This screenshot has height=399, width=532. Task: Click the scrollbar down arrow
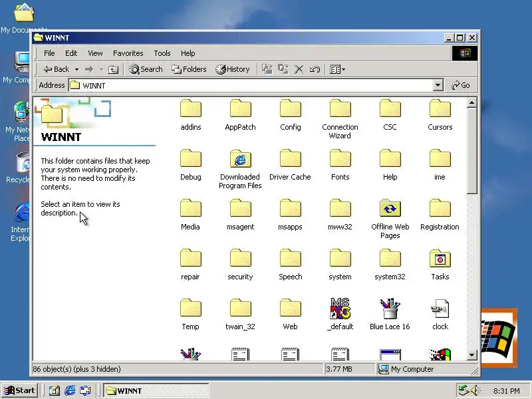471,355
